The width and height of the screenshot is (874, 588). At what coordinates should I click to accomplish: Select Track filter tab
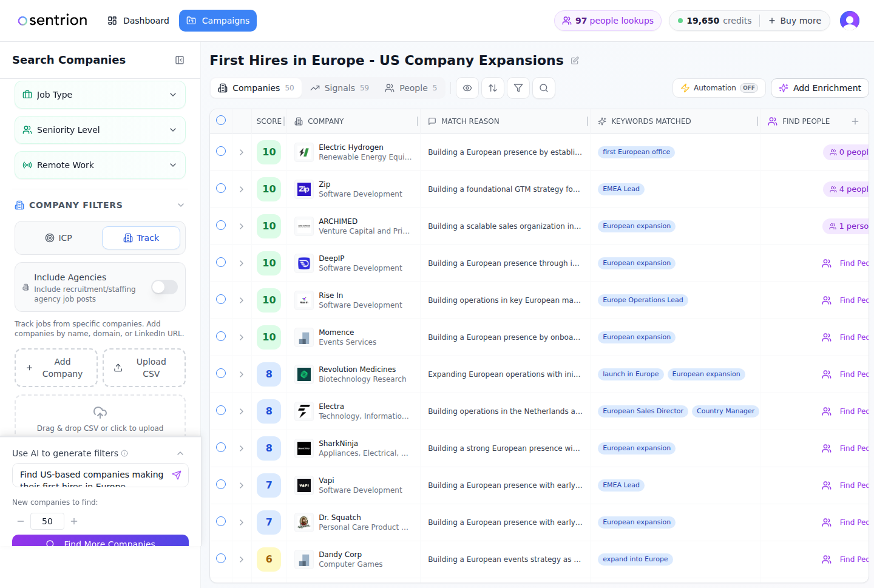pos(141,238)
